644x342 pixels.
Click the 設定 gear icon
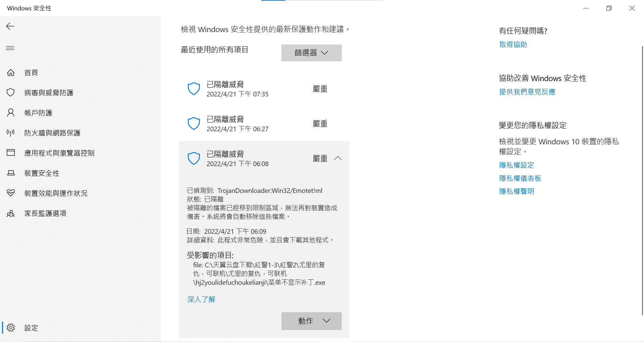tap(11, 328)
